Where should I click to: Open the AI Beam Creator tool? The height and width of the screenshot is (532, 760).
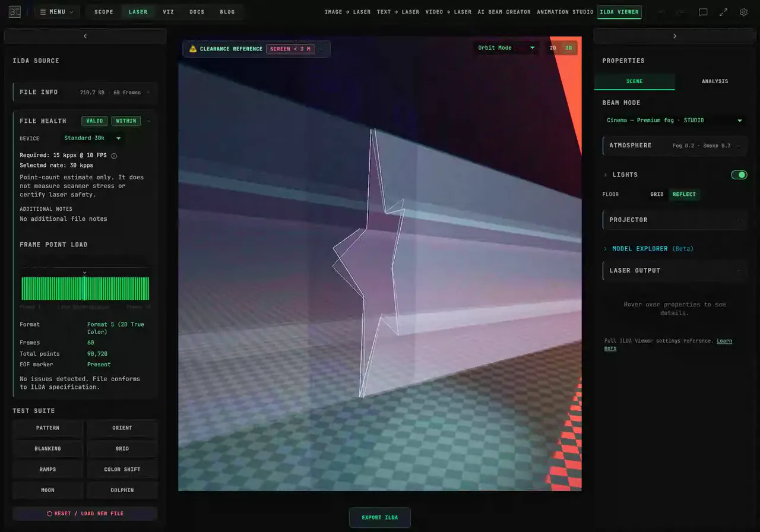504,12
